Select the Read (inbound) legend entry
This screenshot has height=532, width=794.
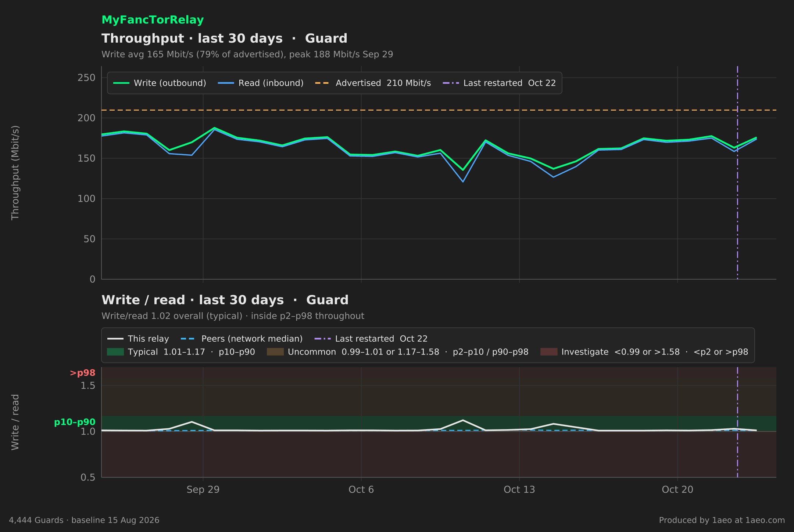(x=261, y=83)
